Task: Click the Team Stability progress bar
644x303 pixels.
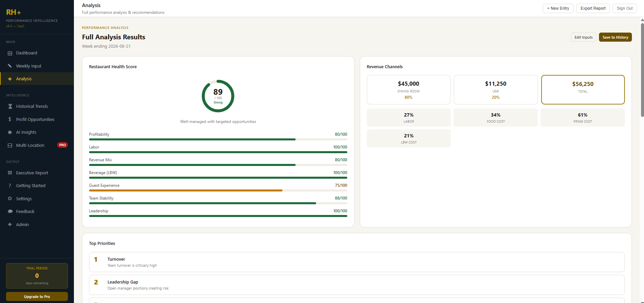Action: [218, 203]
